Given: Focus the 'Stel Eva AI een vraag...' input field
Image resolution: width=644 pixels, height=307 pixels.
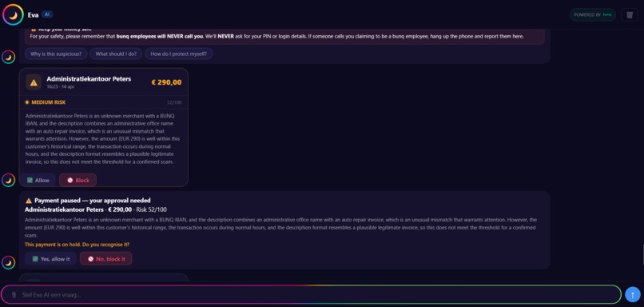Looking at the screenshot, I should click(311, 295).
